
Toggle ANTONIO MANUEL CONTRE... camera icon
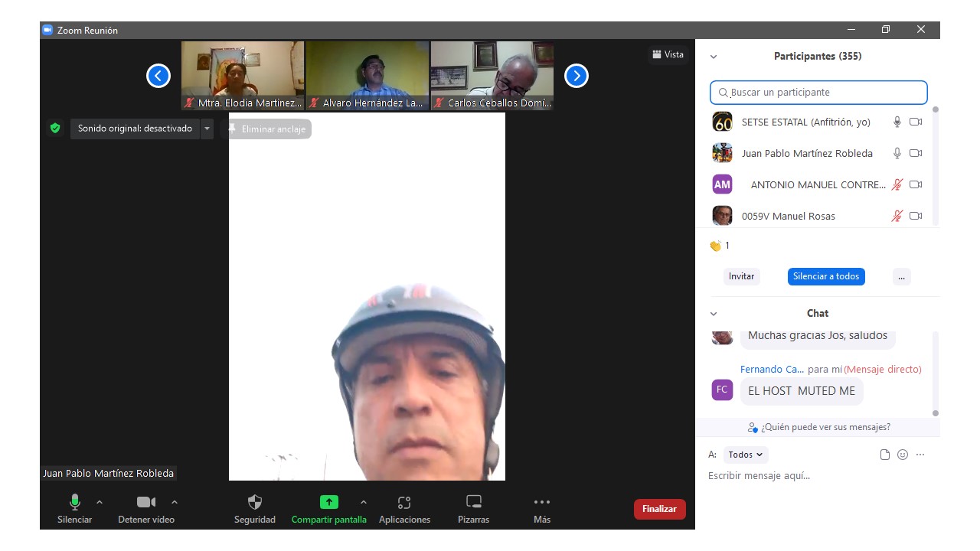pos(916,184)
